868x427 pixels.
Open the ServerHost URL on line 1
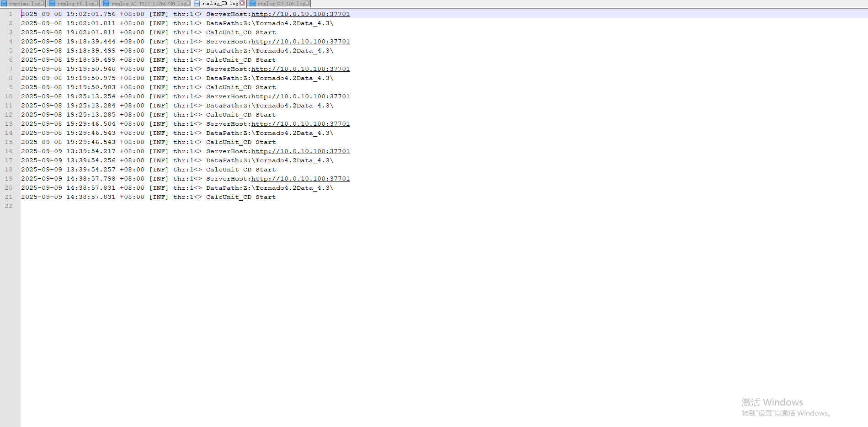click(300, 14)
